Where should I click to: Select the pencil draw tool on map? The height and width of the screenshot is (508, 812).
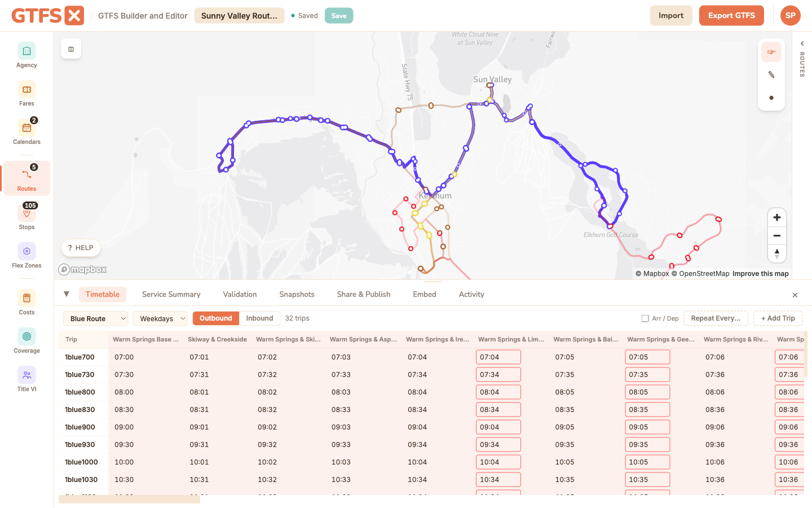pyautogui.click(x=771, y=75)
